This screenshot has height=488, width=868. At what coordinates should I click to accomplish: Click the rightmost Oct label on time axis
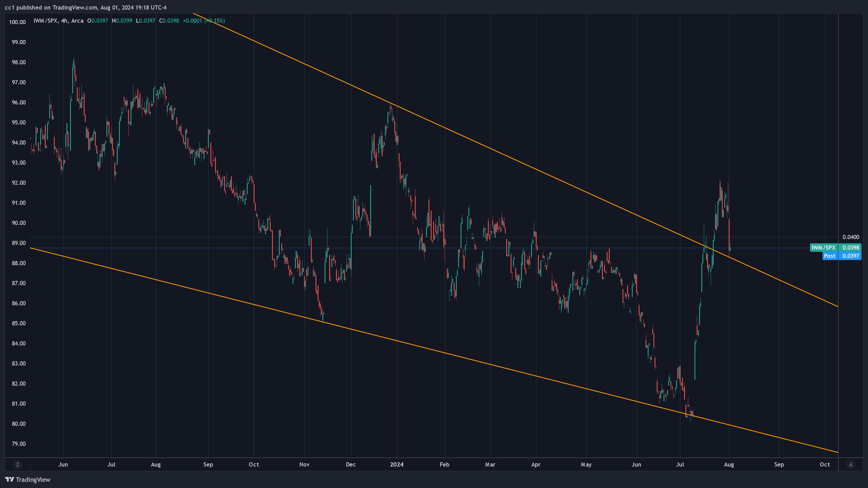point(824,464)
